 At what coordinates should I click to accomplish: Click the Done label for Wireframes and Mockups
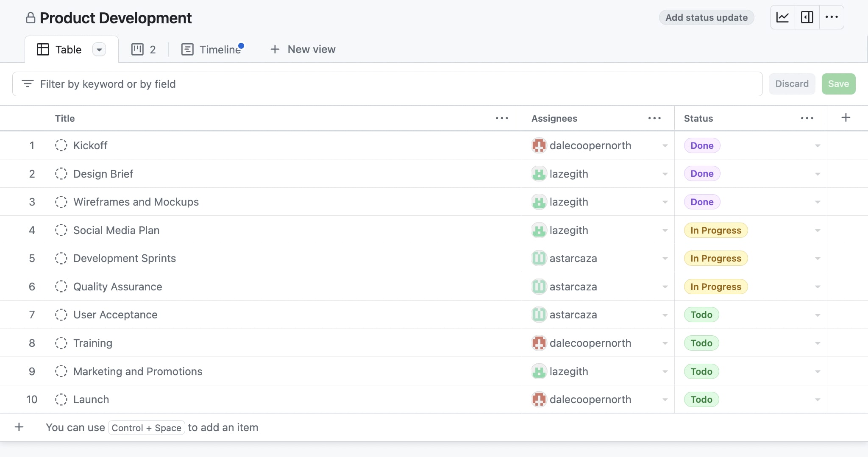(x=702, y=202)
